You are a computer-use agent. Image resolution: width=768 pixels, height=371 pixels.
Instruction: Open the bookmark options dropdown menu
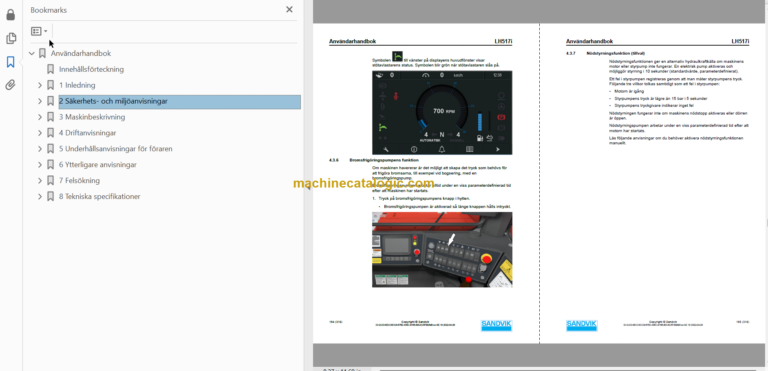tap(39, 31)
